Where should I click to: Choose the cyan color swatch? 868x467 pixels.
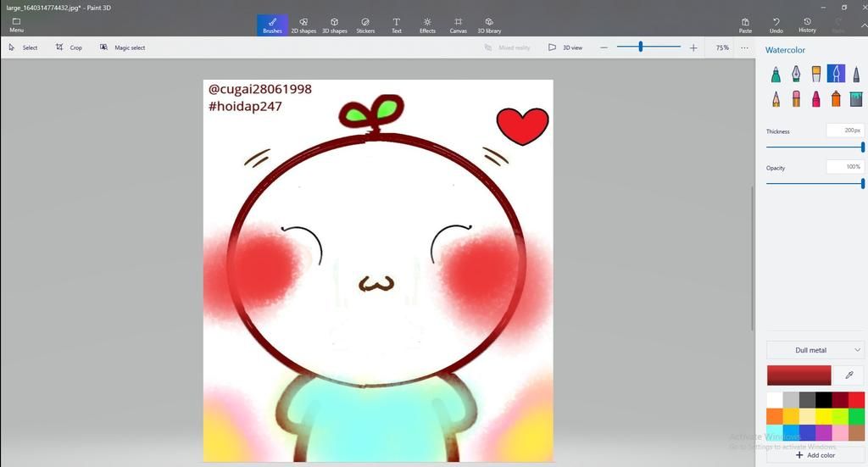[775, 432]
